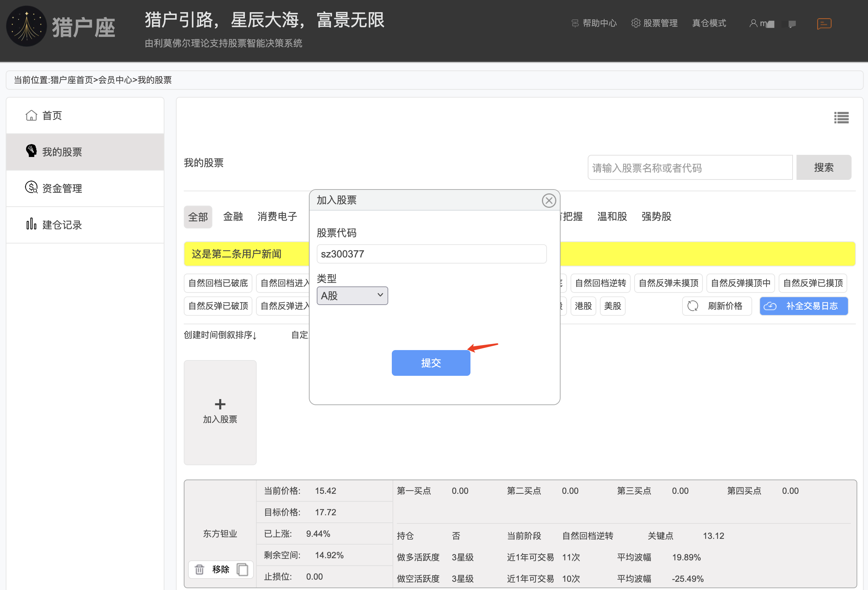Toggle 创建时间倒叙排序 sort order
This screenshot has width=868, height=590.
click(x=220, y=335)
